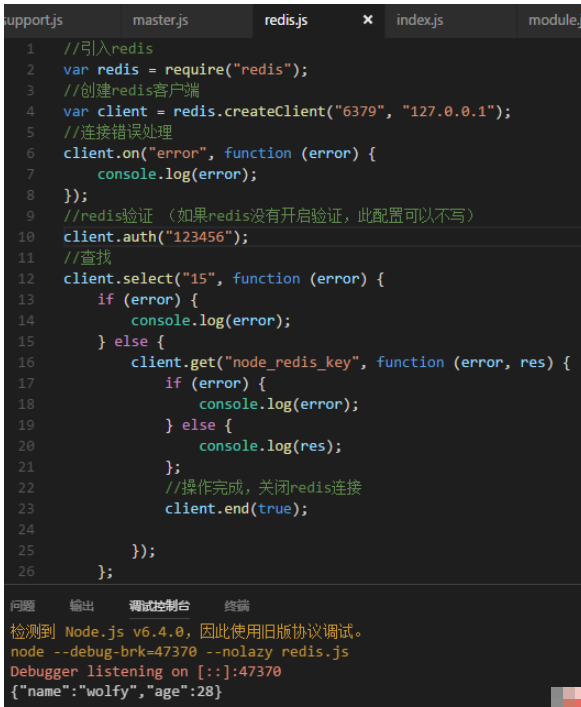Click the "node_redis_key" string
This screenshot has height=707, width=581.
tap(292, 362)
